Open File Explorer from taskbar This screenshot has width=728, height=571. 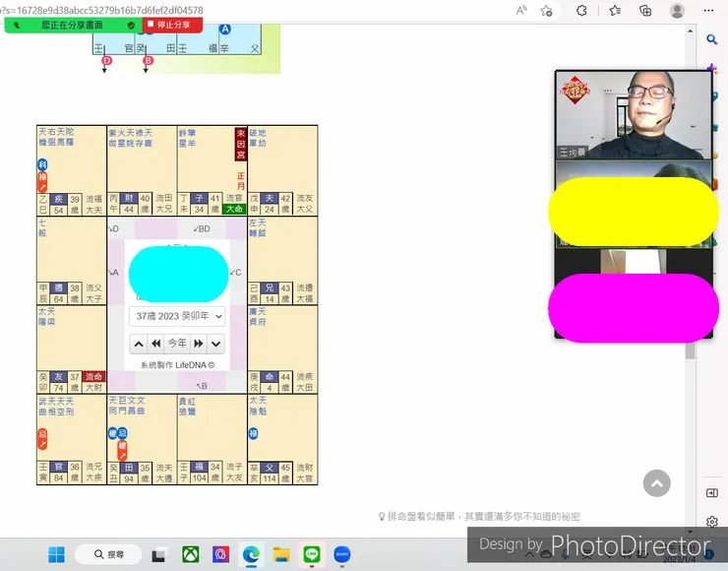(x=281, y=554)
